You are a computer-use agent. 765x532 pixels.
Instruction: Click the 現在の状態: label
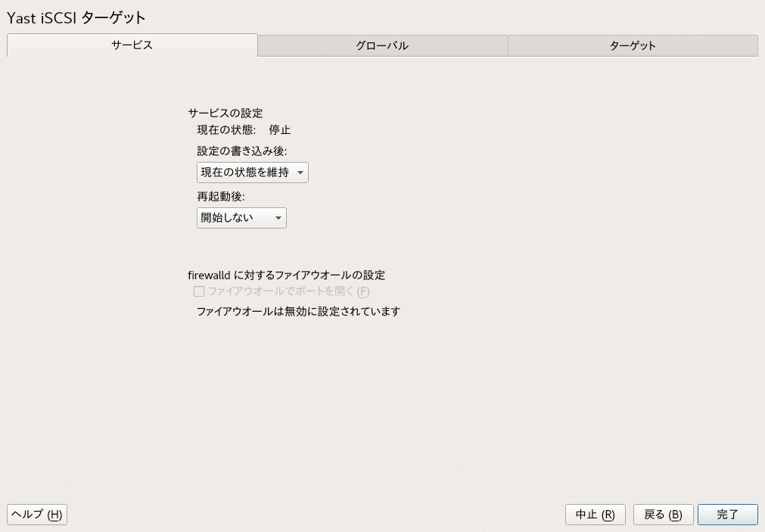tap(226, 130)
